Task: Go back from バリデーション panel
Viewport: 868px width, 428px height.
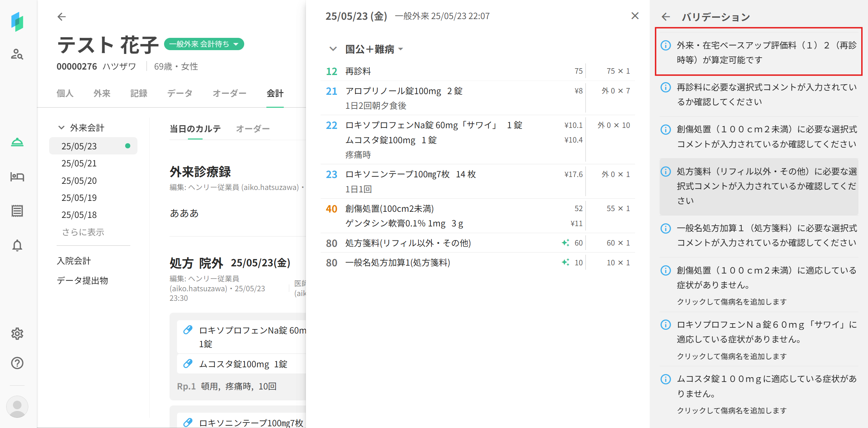Action: (x=665, y=17)
